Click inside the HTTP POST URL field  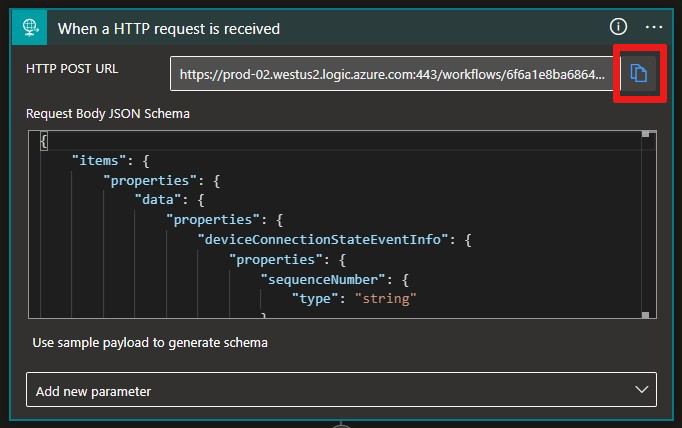pyautogui.click(x=390, y=73)
